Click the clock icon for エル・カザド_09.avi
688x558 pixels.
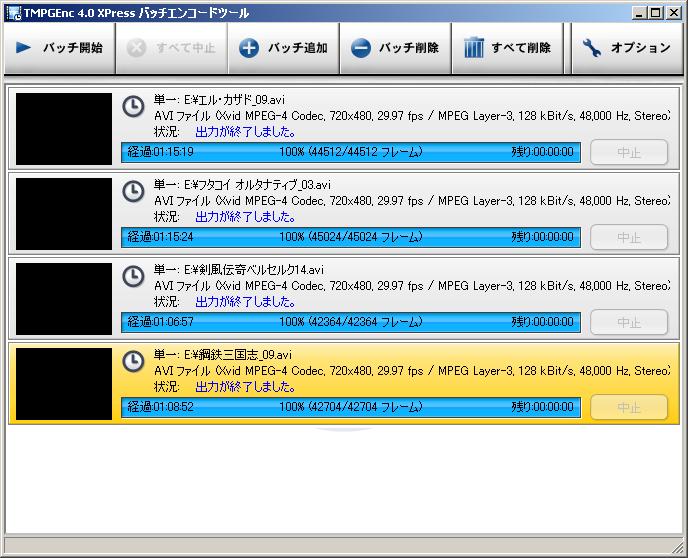[133, 107]
